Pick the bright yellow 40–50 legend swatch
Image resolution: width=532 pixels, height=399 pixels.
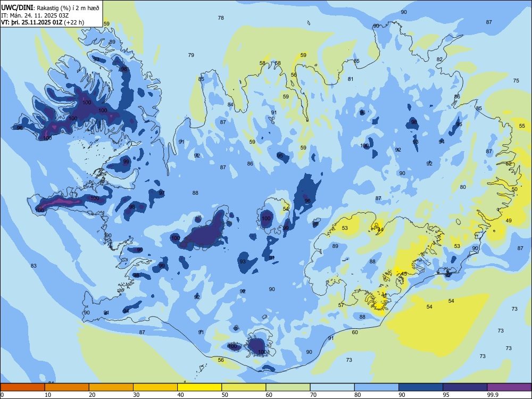199,387
